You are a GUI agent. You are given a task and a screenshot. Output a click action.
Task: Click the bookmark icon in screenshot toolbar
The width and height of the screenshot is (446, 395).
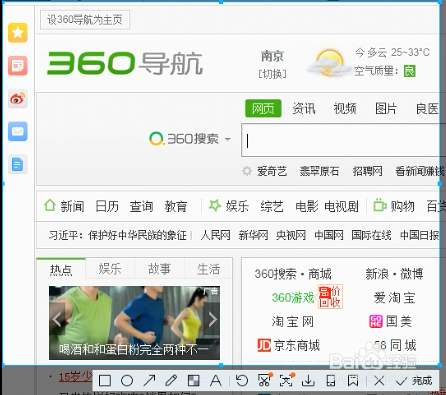coord(353,381)
